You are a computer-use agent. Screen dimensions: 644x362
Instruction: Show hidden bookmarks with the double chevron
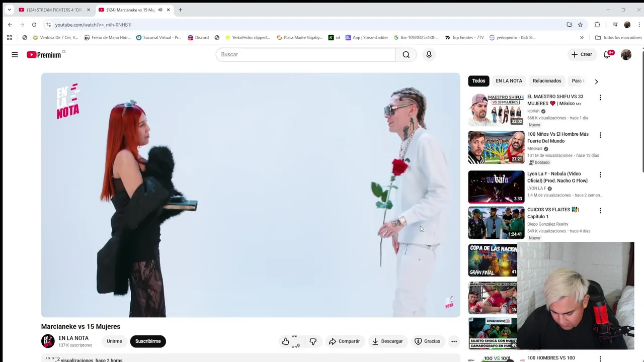pos(582,38)
